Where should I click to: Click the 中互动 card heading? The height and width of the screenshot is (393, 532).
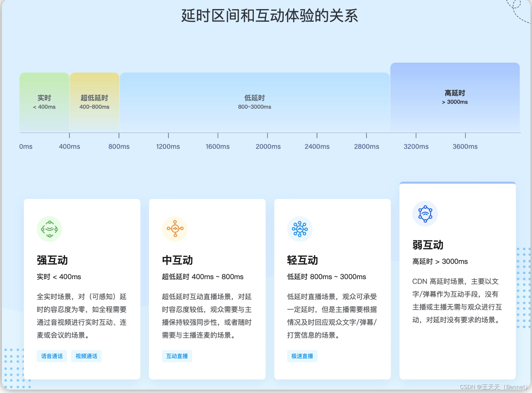point(178,260)
